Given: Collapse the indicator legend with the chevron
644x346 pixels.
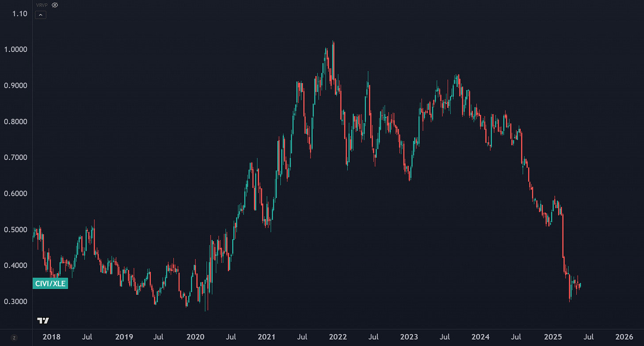Looking at the screenshot, I should pos(40,15).
